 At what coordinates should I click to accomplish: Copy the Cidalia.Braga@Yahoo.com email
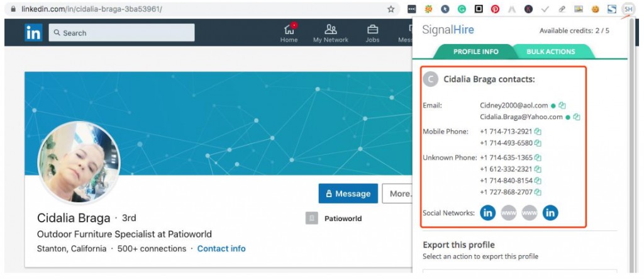tap(577, 117)
